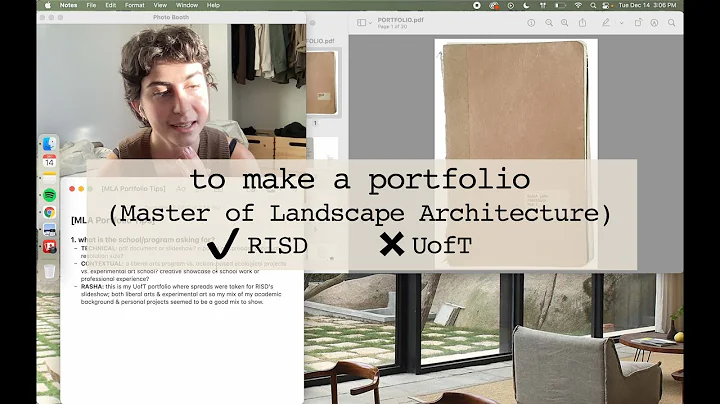Click the screen recording stop icon in menu bar
The width and height of the screenshot is (720, 404).
[x=477, y=5]
